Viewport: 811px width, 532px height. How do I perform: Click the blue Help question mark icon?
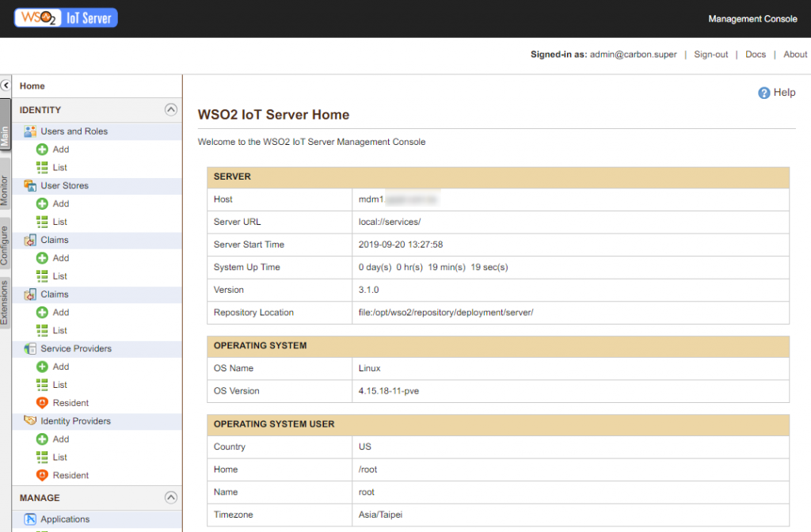[764, 93]
